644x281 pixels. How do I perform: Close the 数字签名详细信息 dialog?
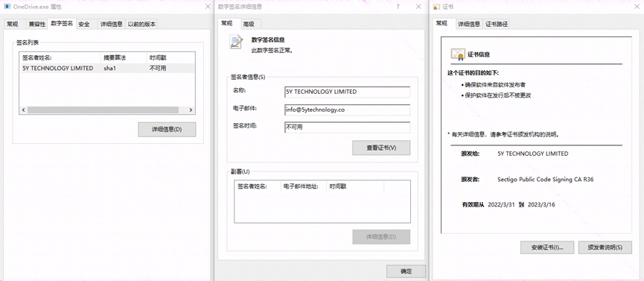point(418,7)
